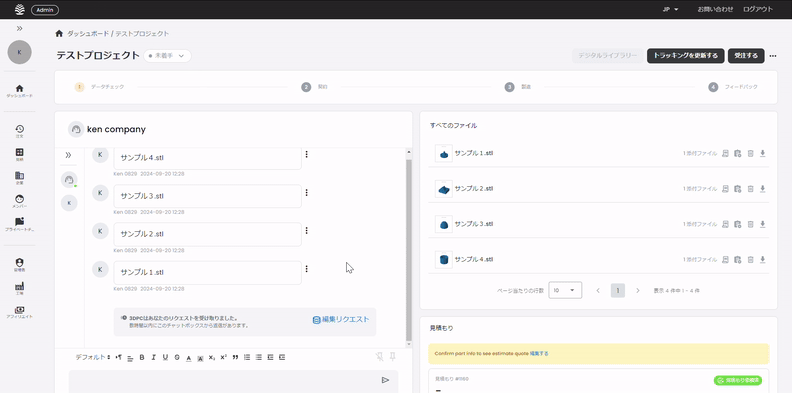Viewport: 792px width, 393px height.
Task: Download サンプル 4.stl from file list
Action: point(763,260)
